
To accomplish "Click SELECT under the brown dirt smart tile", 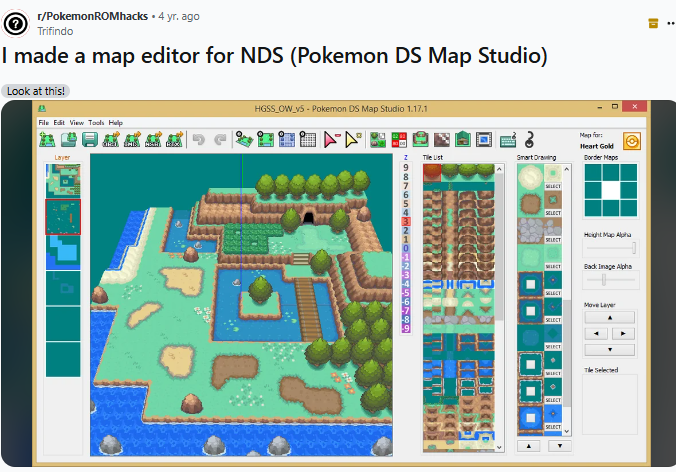I will click(553, 213).
